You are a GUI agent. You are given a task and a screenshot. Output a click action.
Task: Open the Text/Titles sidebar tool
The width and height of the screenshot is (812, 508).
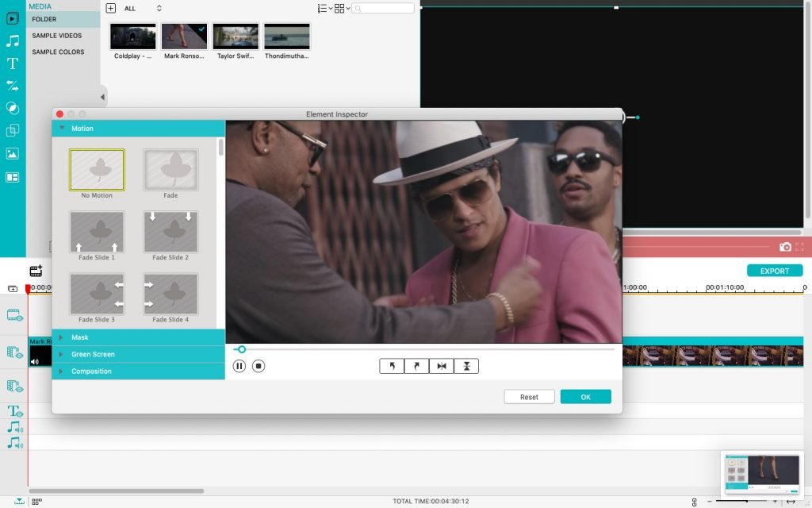pos(13,63)
